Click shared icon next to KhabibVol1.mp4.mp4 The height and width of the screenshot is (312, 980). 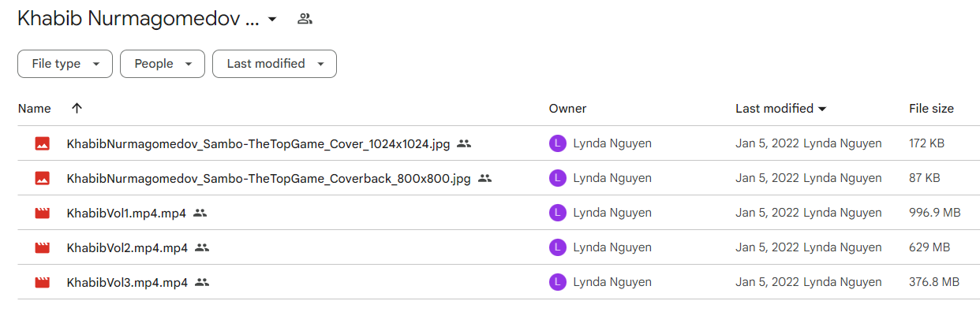coord(201,213)
